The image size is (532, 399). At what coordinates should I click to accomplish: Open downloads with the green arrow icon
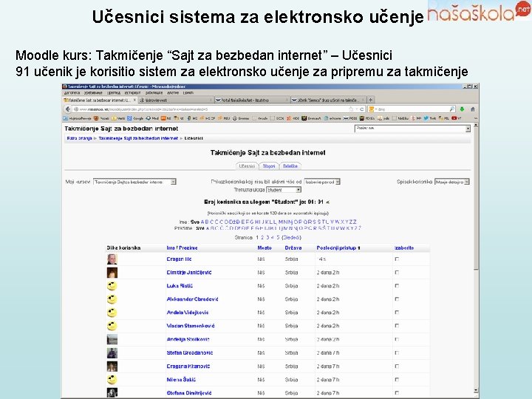[462, 109]
